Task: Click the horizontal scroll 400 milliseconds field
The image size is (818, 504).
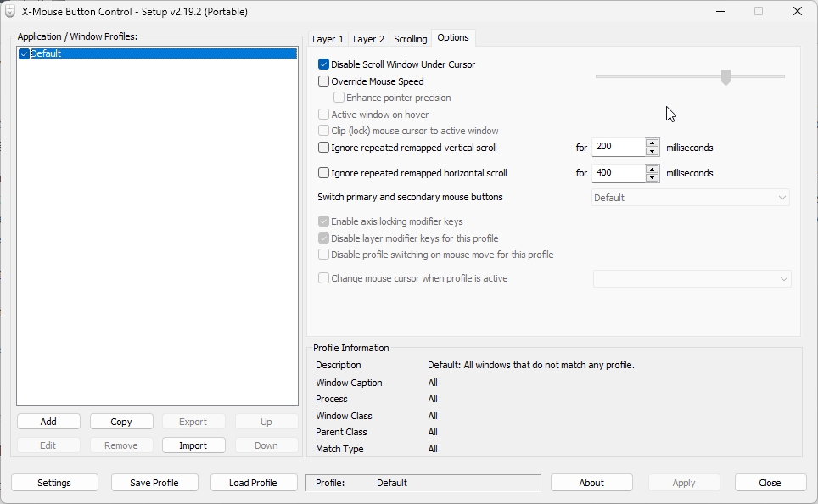Action: pyautogui.click(x=619, y=173)
